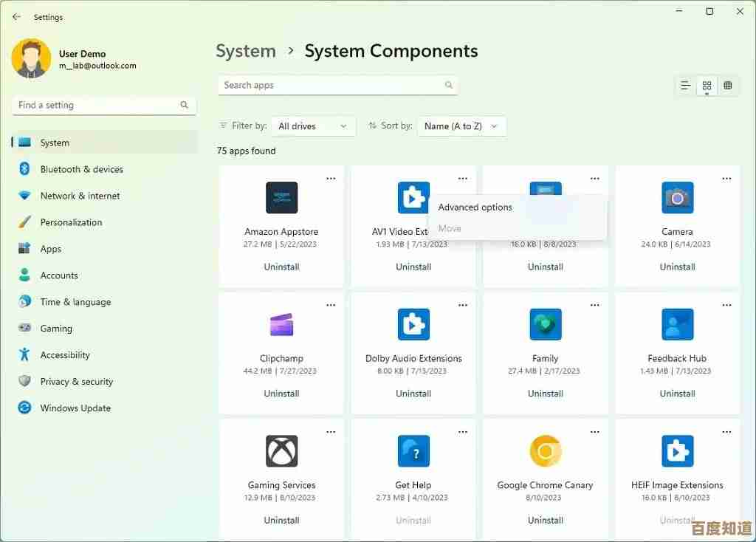Click the Gaming Services Xbox icon

point(281,451)
